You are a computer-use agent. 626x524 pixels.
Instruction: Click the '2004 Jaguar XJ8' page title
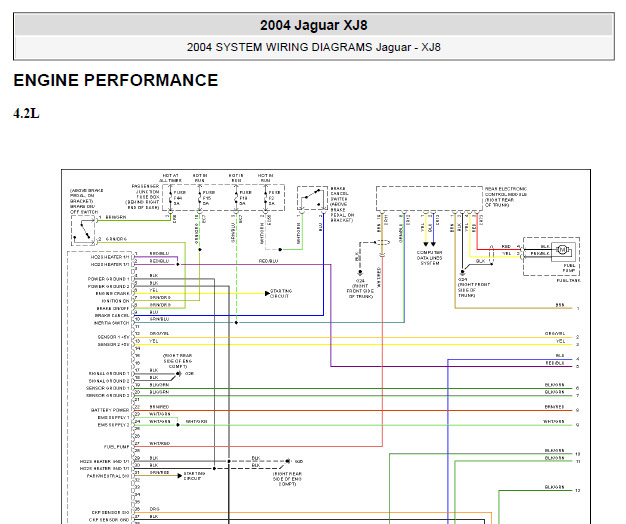(313, 25)
